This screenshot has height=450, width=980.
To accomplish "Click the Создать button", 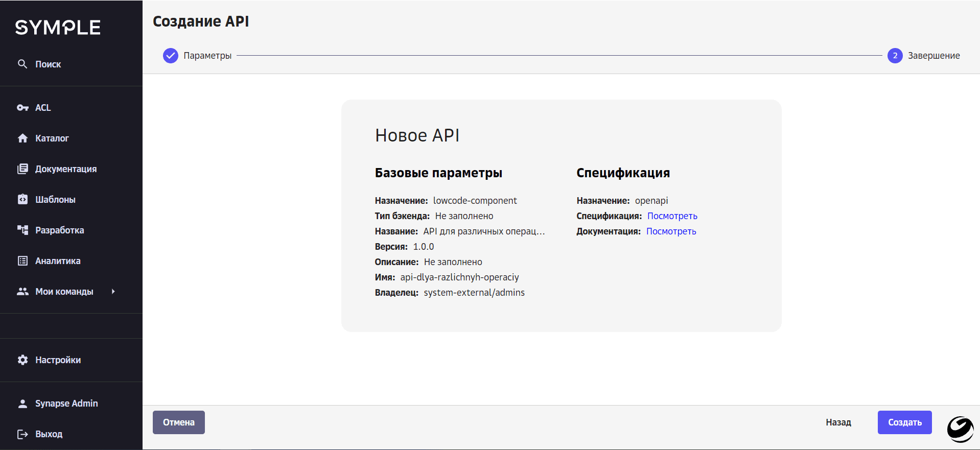I will coord(904,422).
